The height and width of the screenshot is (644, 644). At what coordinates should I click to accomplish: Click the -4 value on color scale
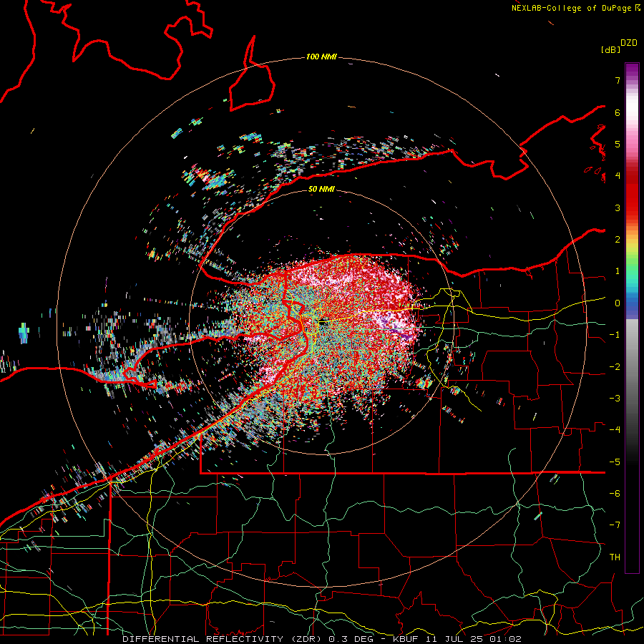point(615,430)
